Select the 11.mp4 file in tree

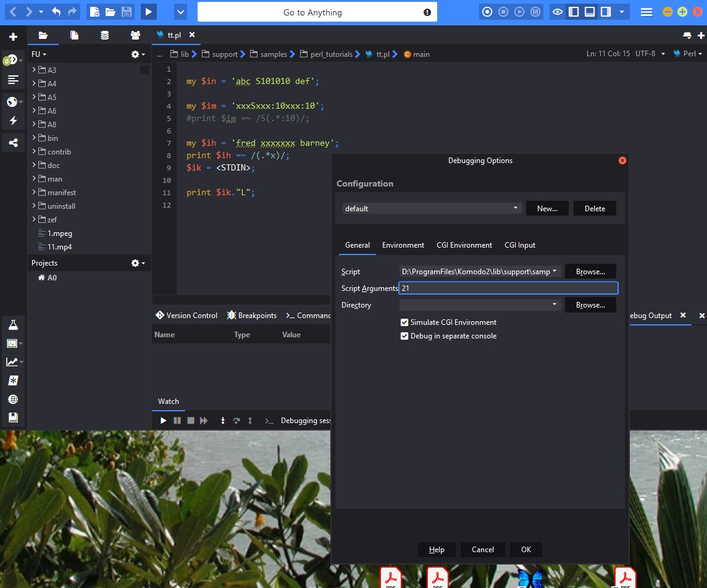(x=60, y=247)
